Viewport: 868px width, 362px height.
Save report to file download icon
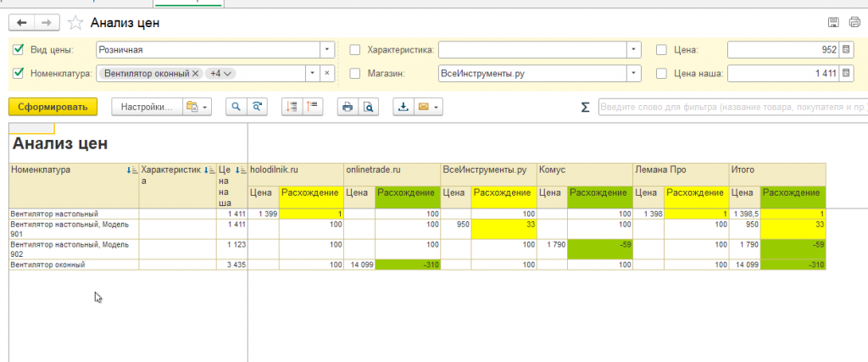point(404,107)
